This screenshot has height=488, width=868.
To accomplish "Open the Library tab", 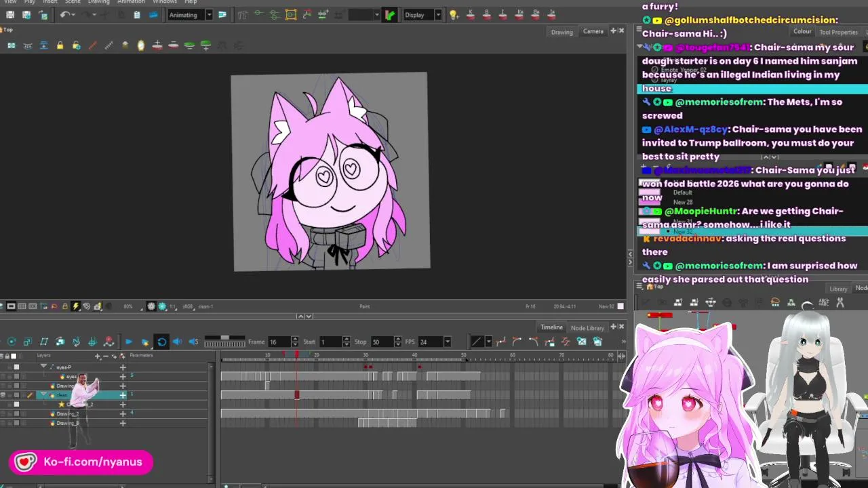I will point(839,289).
